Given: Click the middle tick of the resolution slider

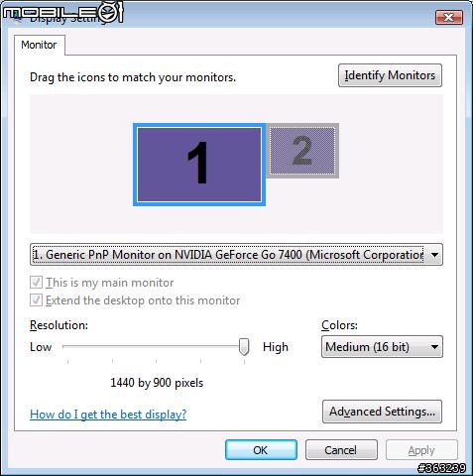Looking at the screenshot, I should 156,362.
